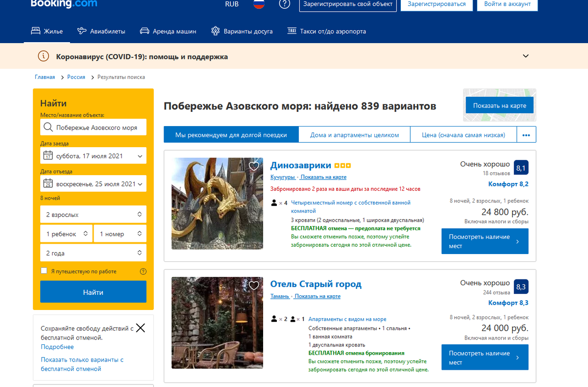This screenshot has height=387, width=588.
Task: Open the Динозаврики dragon photo
Action: [x=217, y=204]
